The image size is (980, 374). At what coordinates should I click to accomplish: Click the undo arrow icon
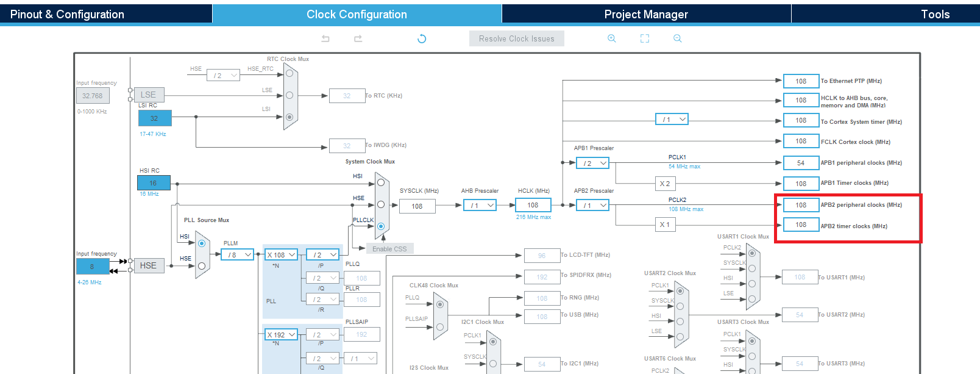point(325,38)
